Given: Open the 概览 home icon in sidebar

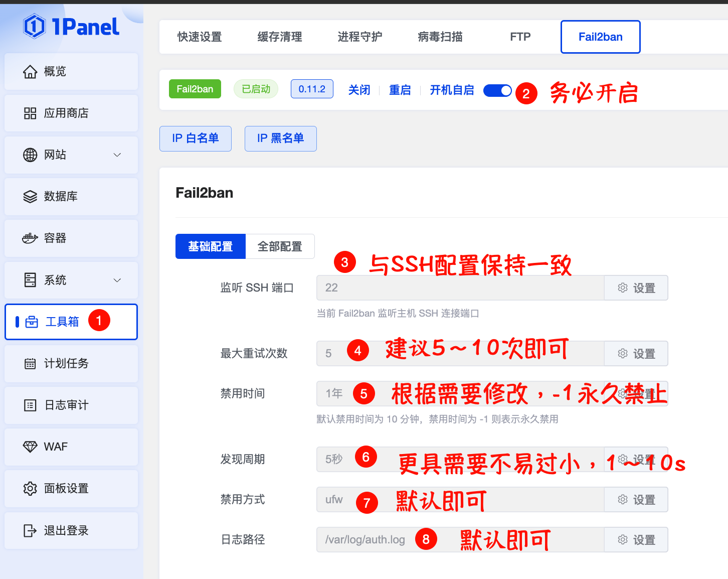Looking at the screenshot, I should coord(30,72).
